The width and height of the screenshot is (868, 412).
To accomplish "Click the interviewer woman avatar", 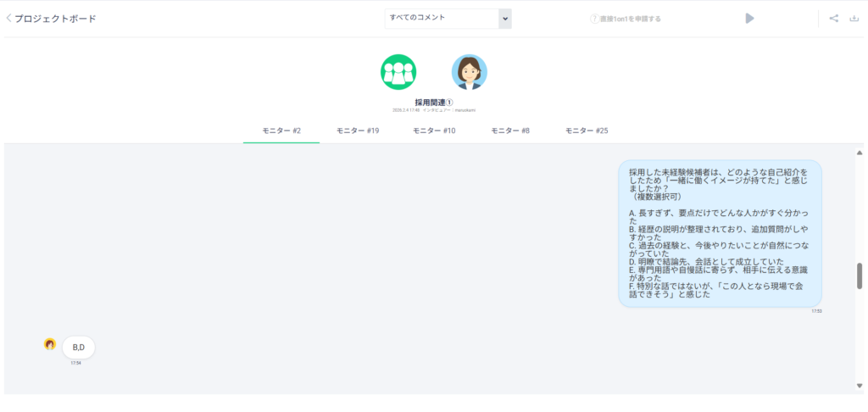I will point(469,72).
